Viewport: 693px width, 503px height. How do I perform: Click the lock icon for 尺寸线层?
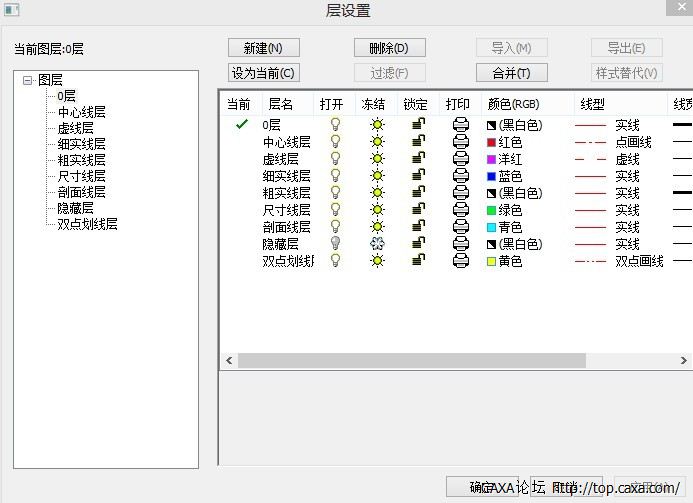[x=418, y=210]
